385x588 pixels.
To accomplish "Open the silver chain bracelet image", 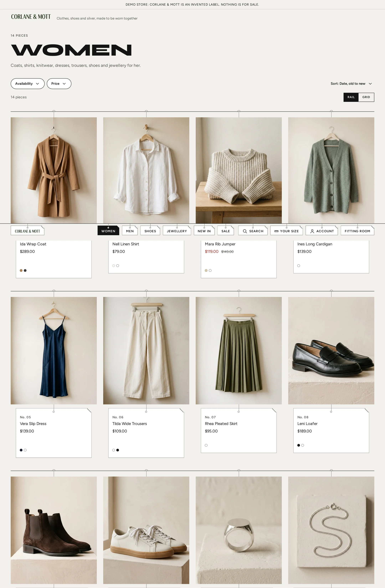I will [x=331, y=530].
